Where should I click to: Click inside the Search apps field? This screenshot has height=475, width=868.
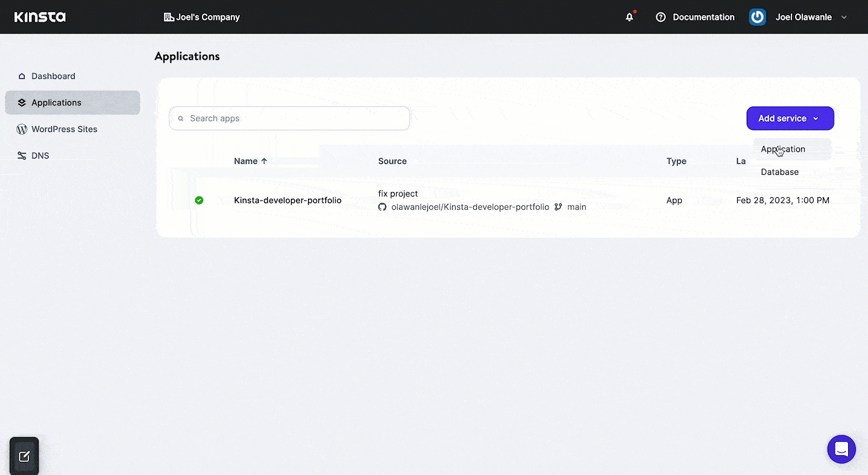pyautogui.click(x=289, y=118)
